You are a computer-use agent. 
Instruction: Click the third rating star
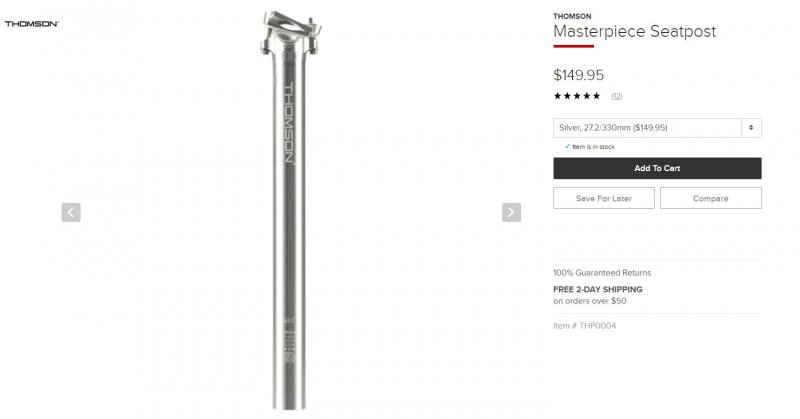[577, 96]
